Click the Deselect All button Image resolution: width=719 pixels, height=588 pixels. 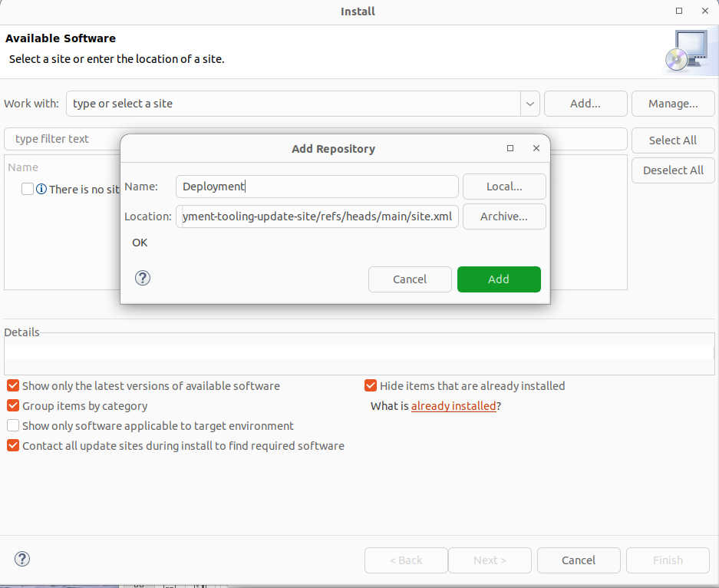click(673, 170)
